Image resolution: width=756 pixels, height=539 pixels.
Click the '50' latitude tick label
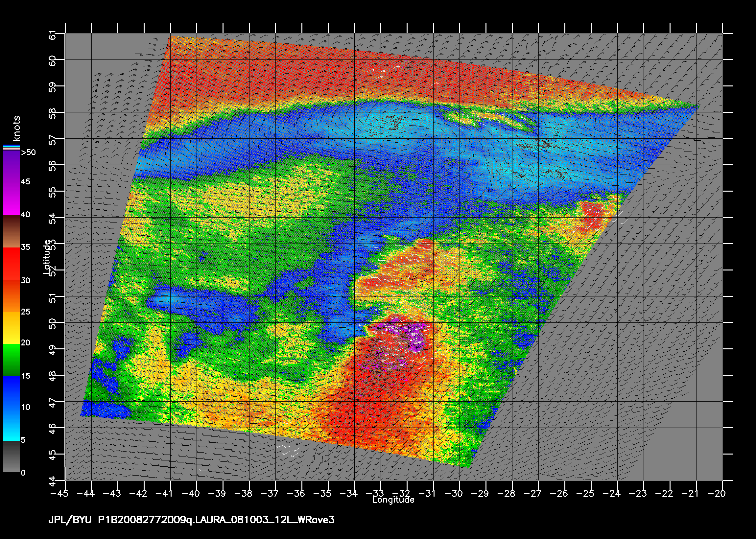(x=52, y=324)
